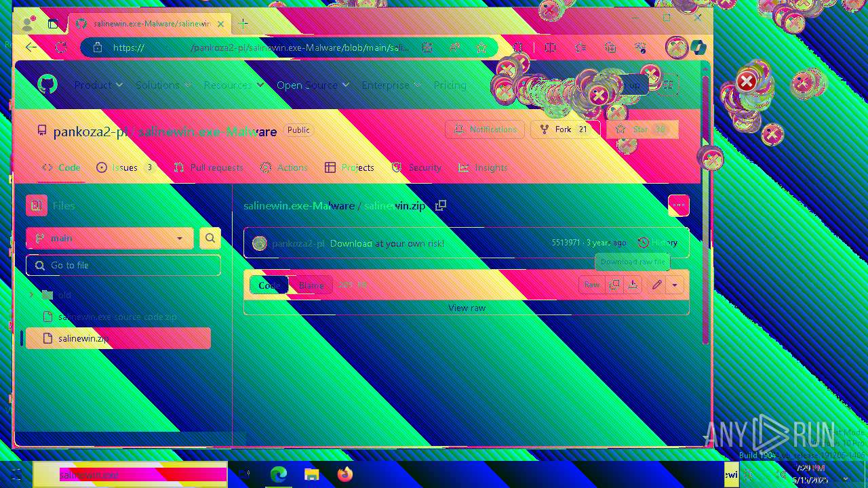
Task: Expand the Open Source menu
Action: (313, 85)
